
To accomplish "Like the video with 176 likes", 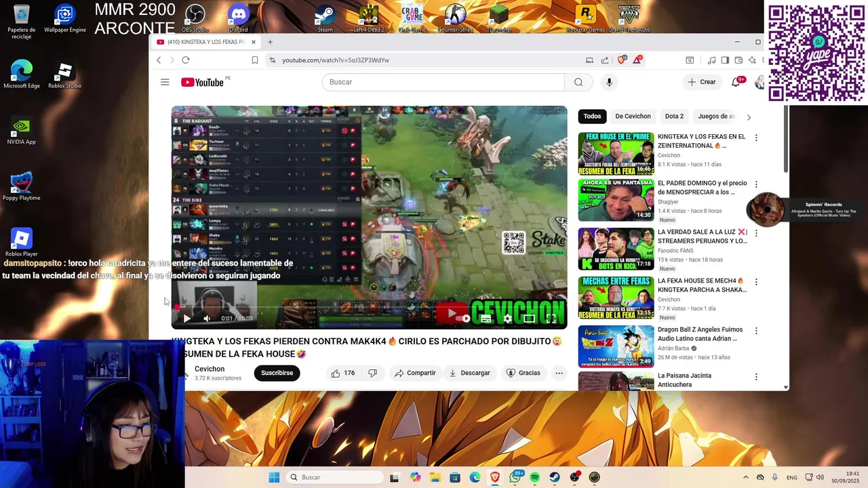I will [343, 373].
